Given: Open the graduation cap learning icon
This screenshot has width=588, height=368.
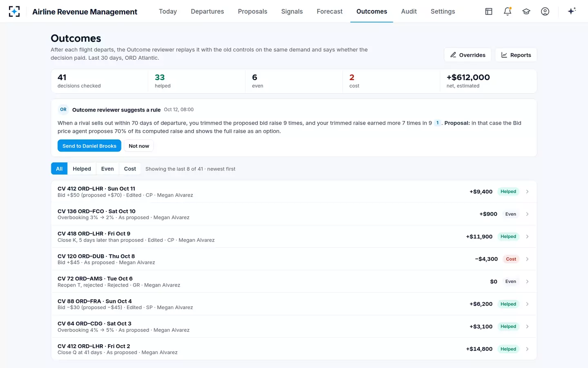Looking at the screenshot, I should click(526, 11).
